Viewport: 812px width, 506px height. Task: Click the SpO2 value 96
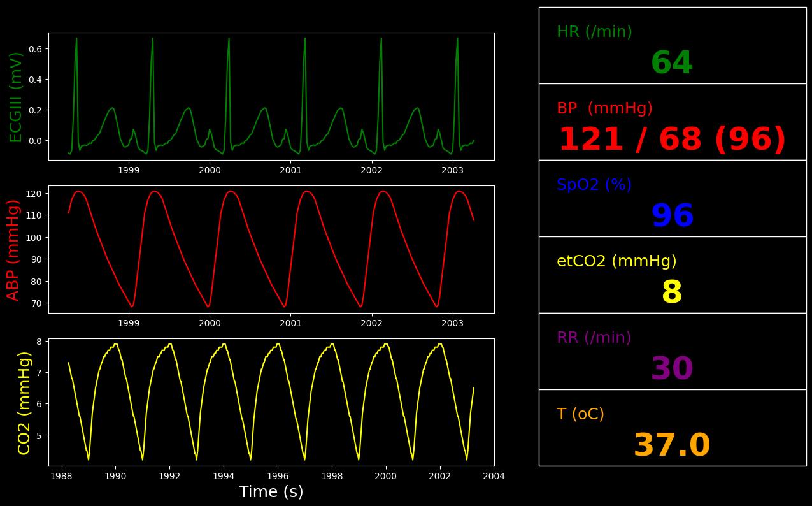[x=672, y=217]
